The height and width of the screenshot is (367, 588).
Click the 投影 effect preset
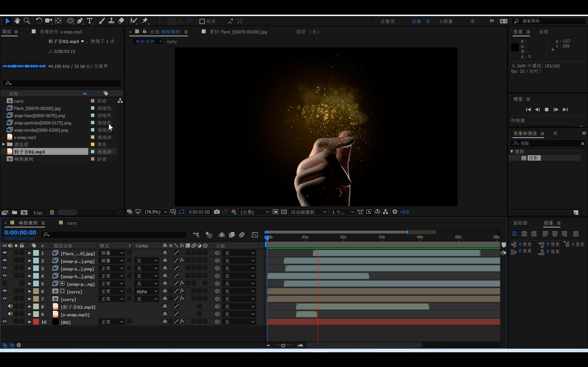pos(534,158)
